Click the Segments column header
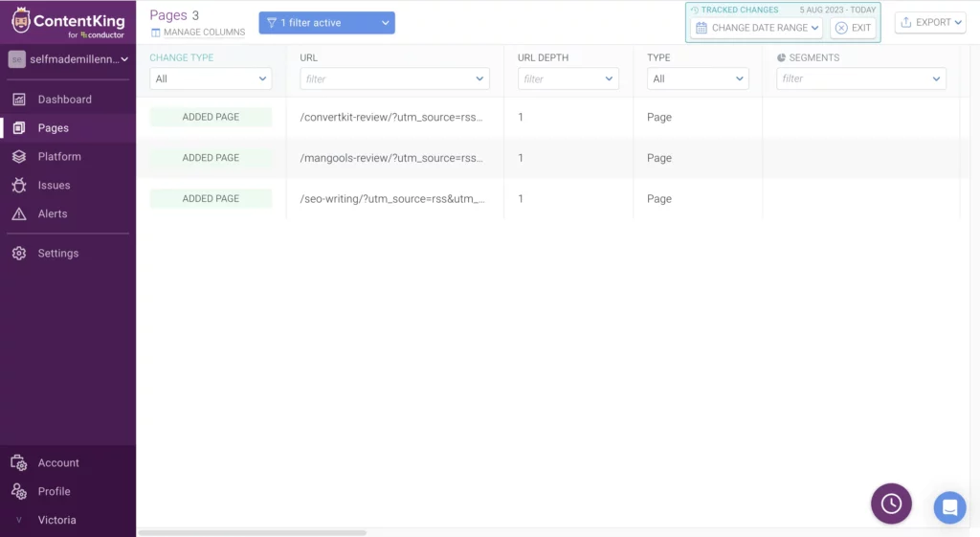The image size is (980, 537). 813,57
